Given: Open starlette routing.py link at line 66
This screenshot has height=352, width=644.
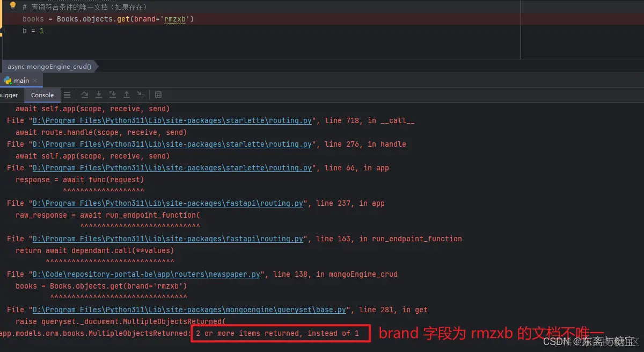Looking at the screenshot, I should pos(172,168).
